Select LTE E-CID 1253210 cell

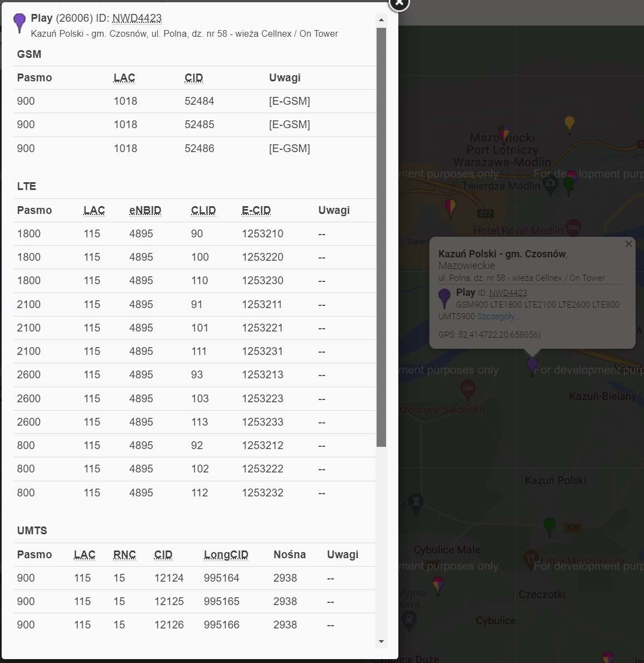[x=262, y=234]
